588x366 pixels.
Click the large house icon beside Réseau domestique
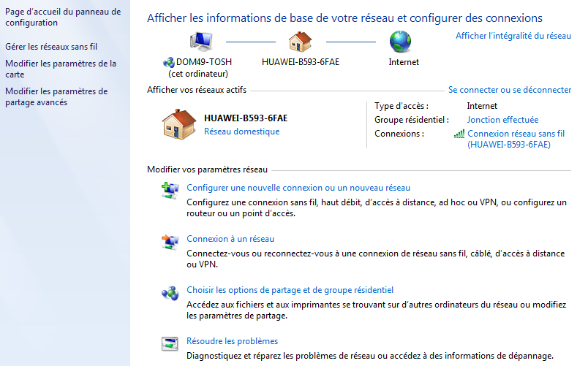pos(179,124)
